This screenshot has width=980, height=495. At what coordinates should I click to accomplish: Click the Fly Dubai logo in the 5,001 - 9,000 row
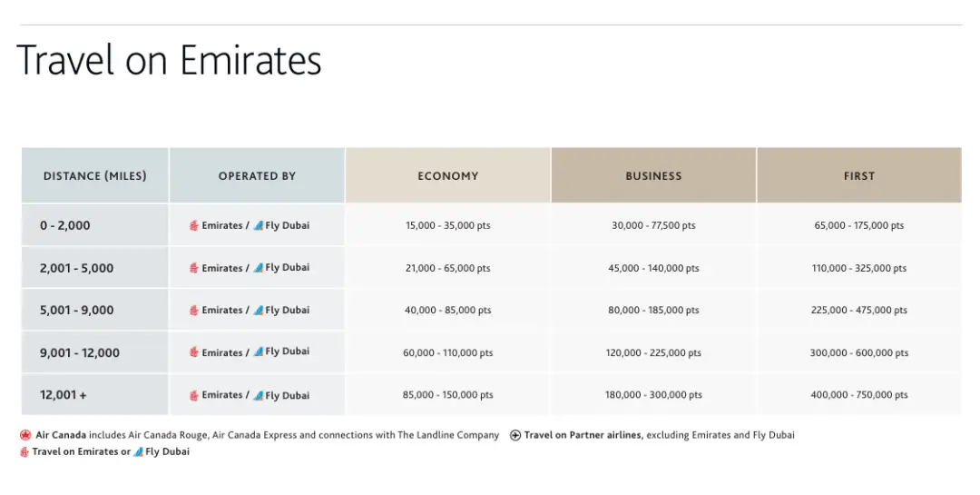pos(259,310)
